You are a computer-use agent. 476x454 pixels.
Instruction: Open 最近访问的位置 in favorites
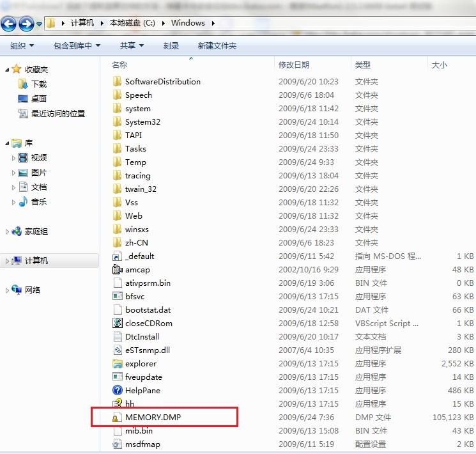coord(58,113)
